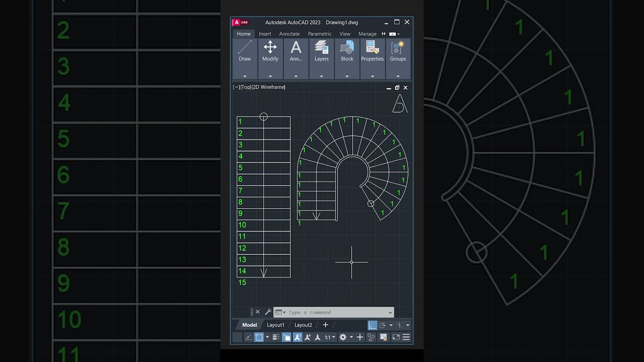Switch to the Layout1 tab
The width and height of the screenshot is (644, 362).
tap(275, 325)
